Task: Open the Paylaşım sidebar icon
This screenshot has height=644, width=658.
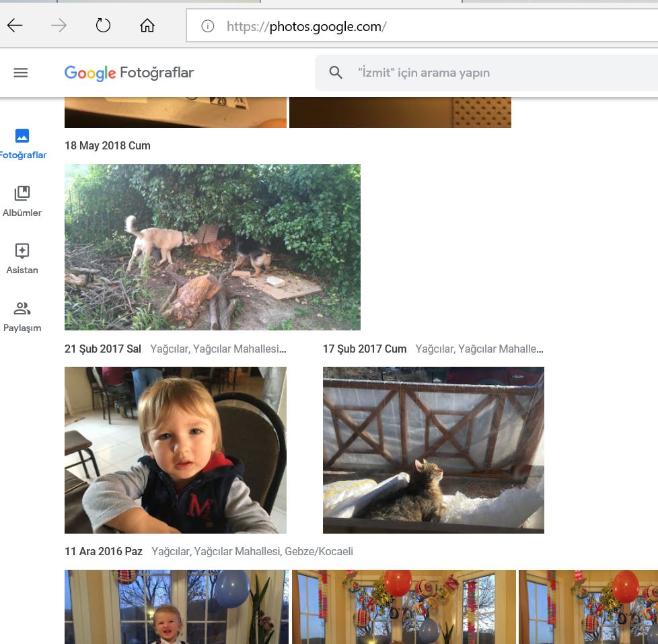Action: 22,309
